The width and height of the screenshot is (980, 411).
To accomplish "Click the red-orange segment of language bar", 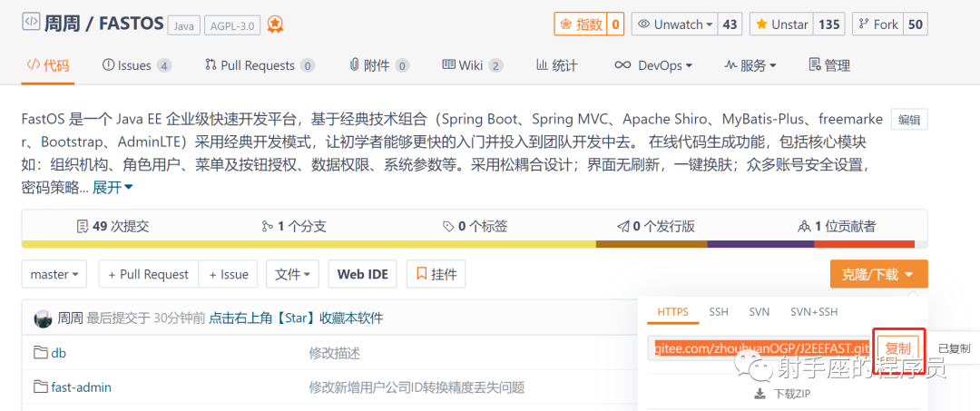I will 865,244.
